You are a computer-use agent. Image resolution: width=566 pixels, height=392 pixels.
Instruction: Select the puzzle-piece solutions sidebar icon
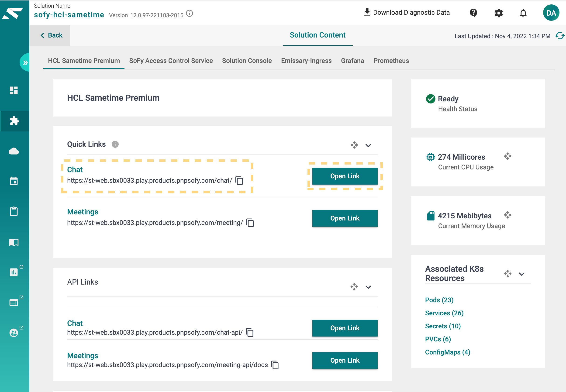pyautogui.click(x=14, y=121)
